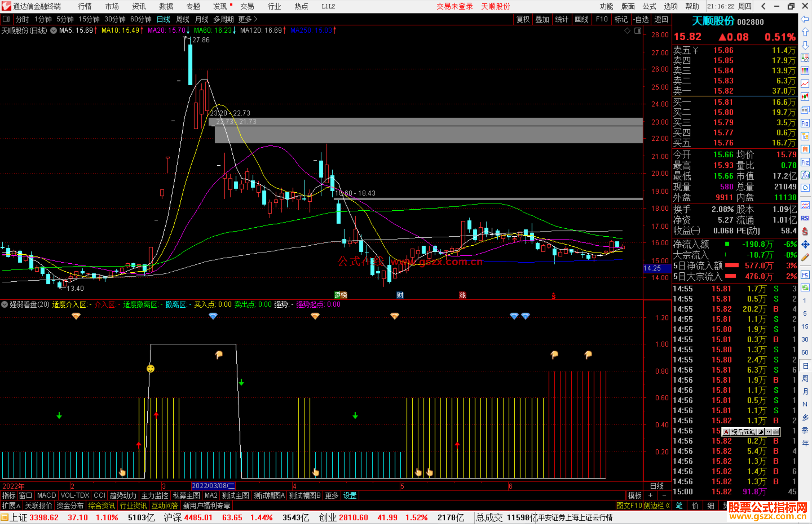The width and height of the screenshot is (812, 524).
Task: Switch to the 60分钟 chart tab
Action: coord(141,19)
